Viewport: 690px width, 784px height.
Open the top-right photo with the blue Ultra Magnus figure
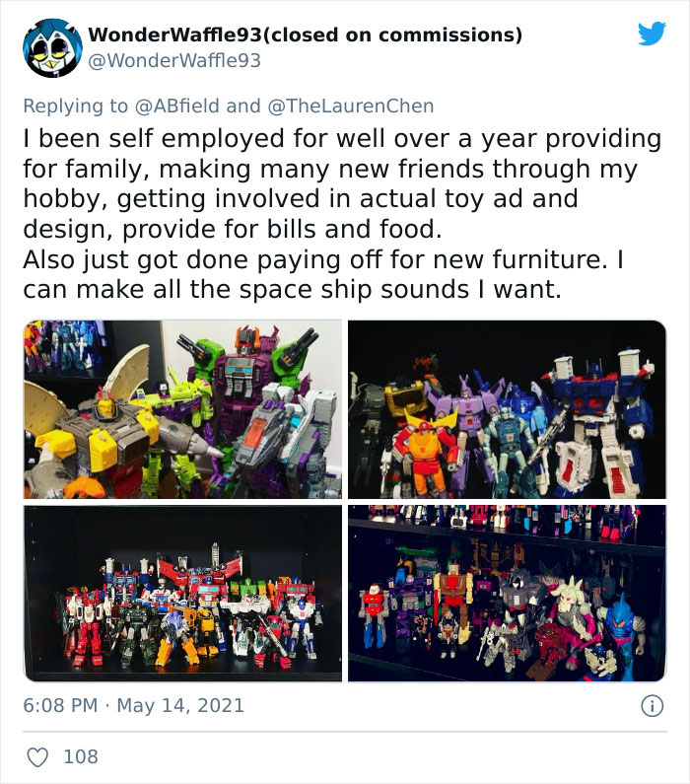(507, 409)
